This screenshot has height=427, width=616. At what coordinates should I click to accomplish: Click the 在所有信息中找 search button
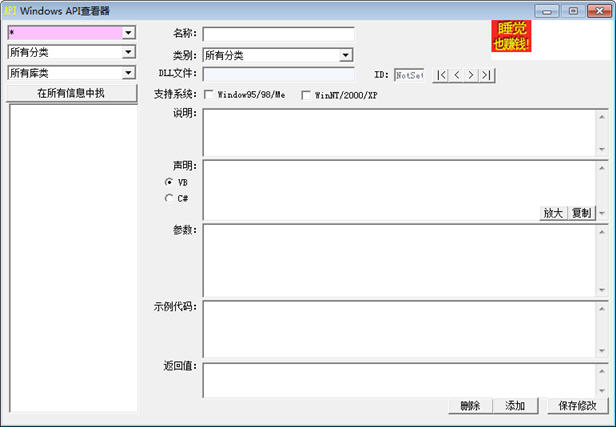pyautogui.click(x=72, y=93)
